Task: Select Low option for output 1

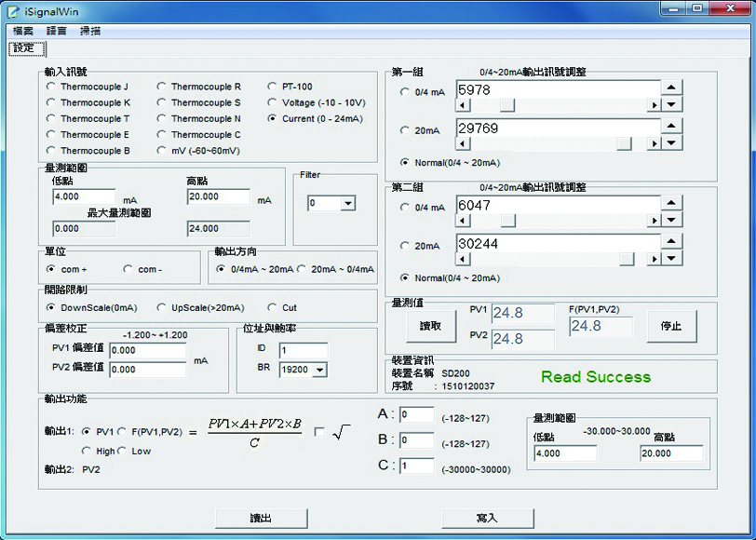Action: (x=122, y=451)
